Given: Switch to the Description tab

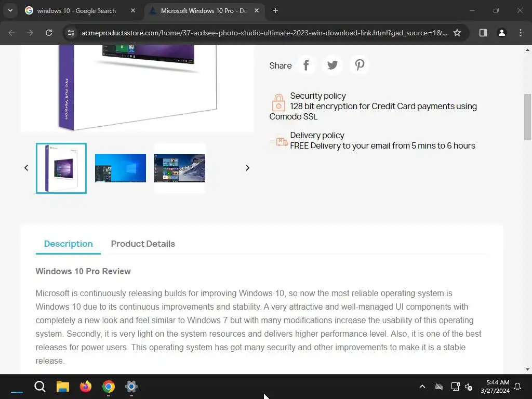Looking at the screenshot, I should point(68,244).
